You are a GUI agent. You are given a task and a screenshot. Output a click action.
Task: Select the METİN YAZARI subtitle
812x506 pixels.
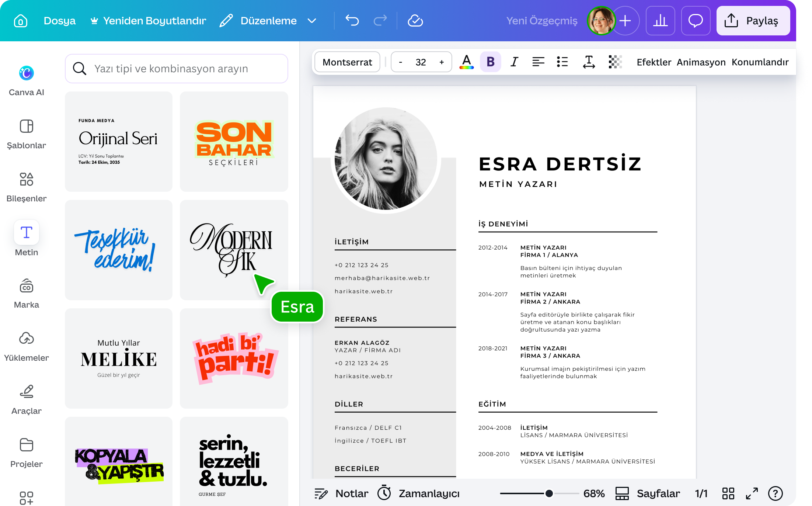click(518, 184)
